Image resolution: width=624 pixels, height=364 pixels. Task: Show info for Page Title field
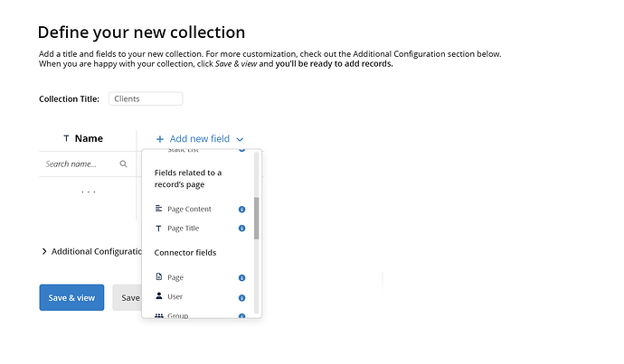(241, 229)
